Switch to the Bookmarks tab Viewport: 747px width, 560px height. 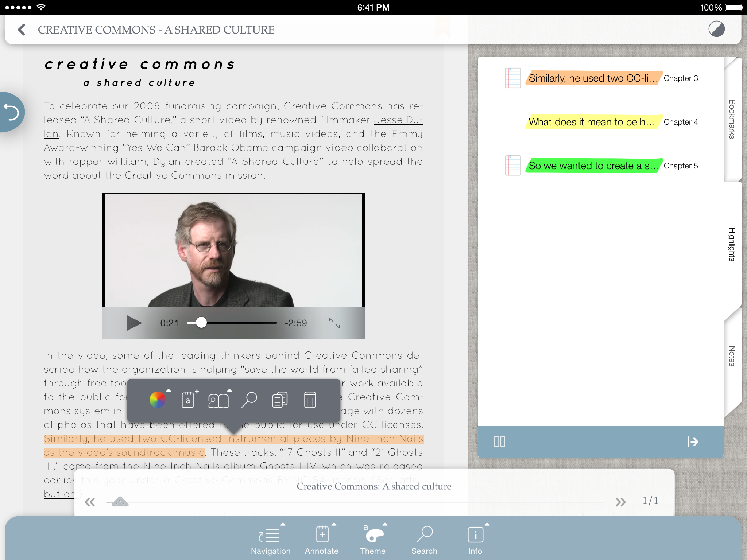(x=732, y=119)
